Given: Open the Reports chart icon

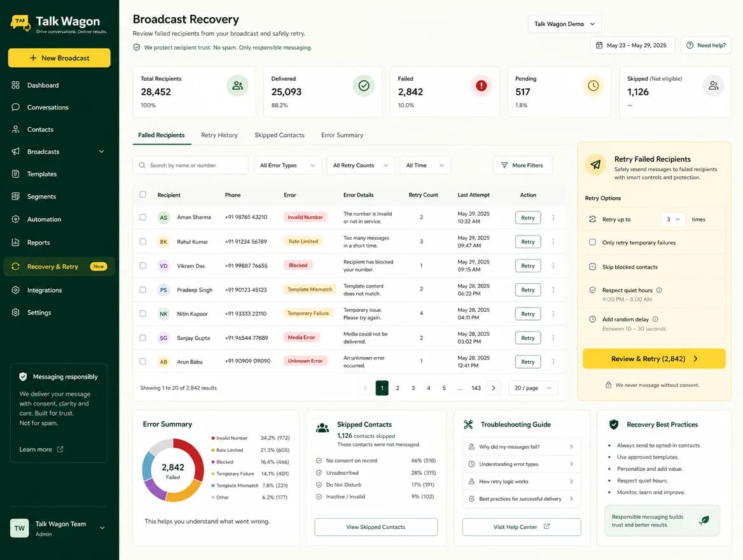Looking at the screenshot, I should tap(16, 242).
